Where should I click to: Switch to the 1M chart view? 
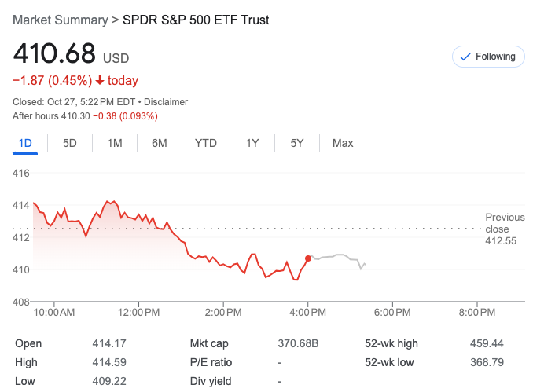point(115,143)
